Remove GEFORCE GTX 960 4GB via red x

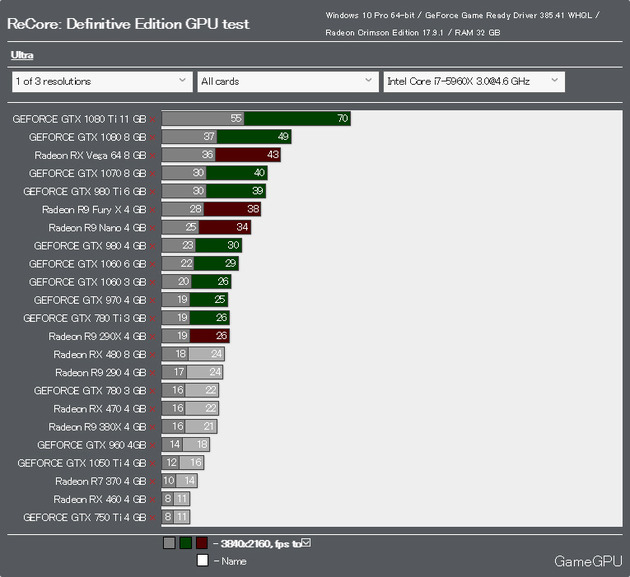click(152, 445)
